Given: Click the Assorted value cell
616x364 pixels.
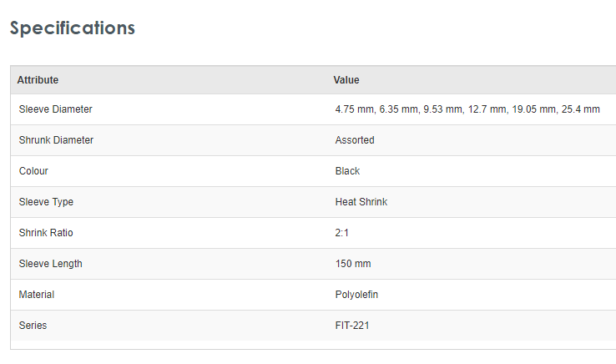Looking at the screenshot, I should point(355,140).
